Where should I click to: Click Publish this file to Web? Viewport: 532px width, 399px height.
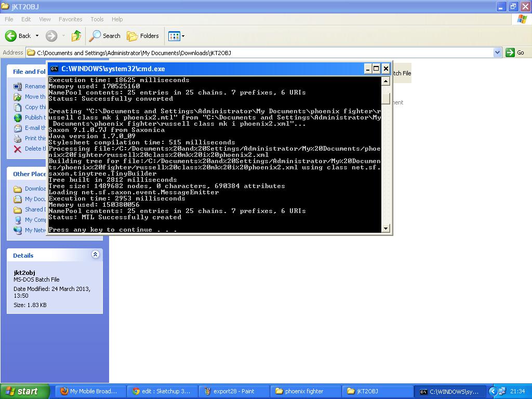[35, 117]
